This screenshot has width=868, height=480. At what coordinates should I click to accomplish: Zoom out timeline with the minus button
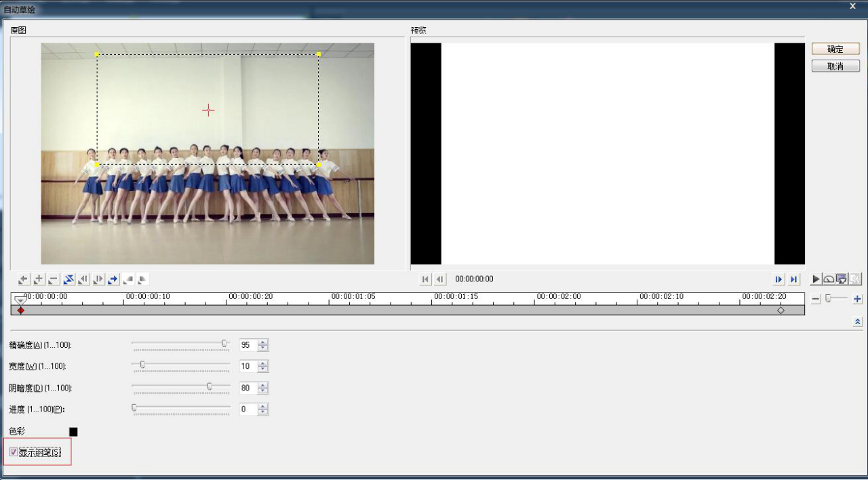(816, 299)
